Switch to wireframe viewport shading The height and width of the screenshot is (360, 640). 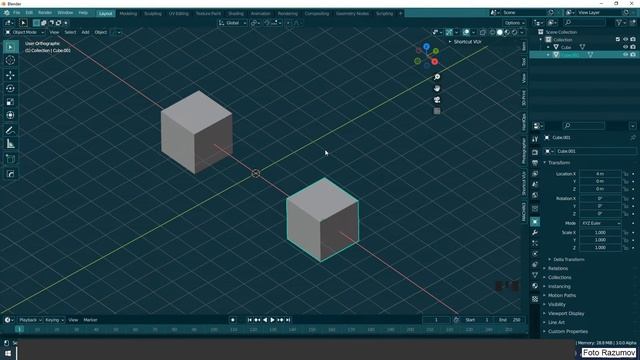(x=492, y=32)
